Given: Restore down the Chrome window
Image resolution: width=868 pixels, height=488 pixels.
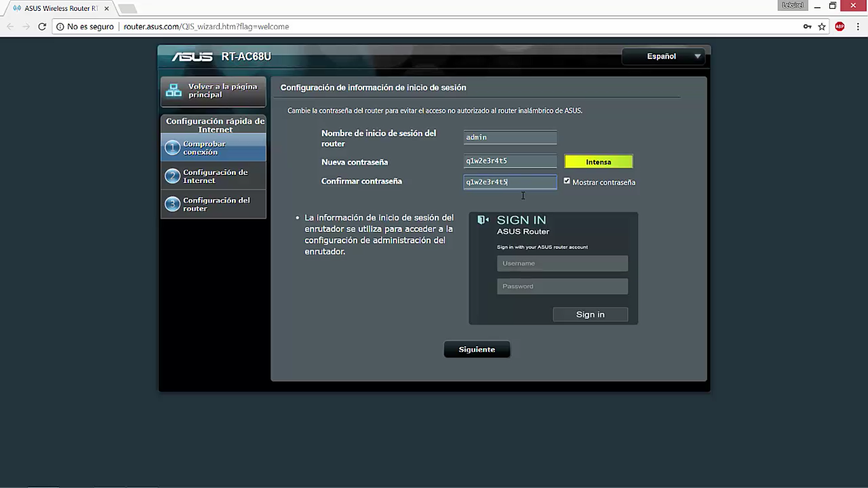Looking at the screenshot, I should 833,6.
